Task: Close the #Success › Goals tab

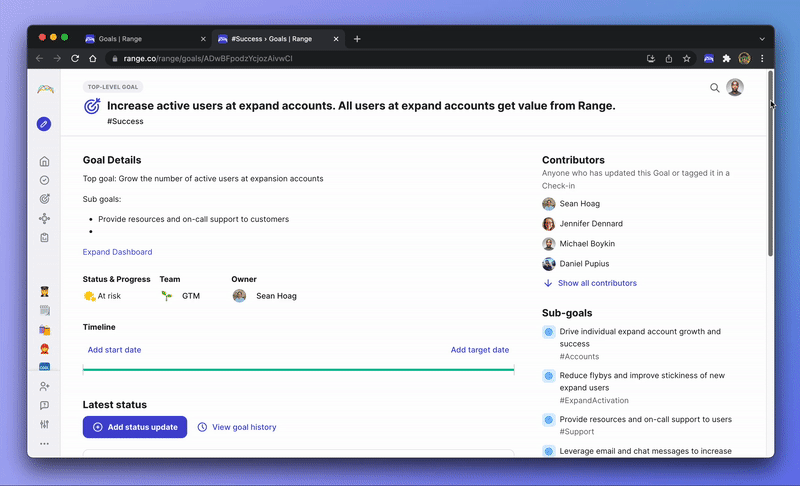Action: coord(336,39)
